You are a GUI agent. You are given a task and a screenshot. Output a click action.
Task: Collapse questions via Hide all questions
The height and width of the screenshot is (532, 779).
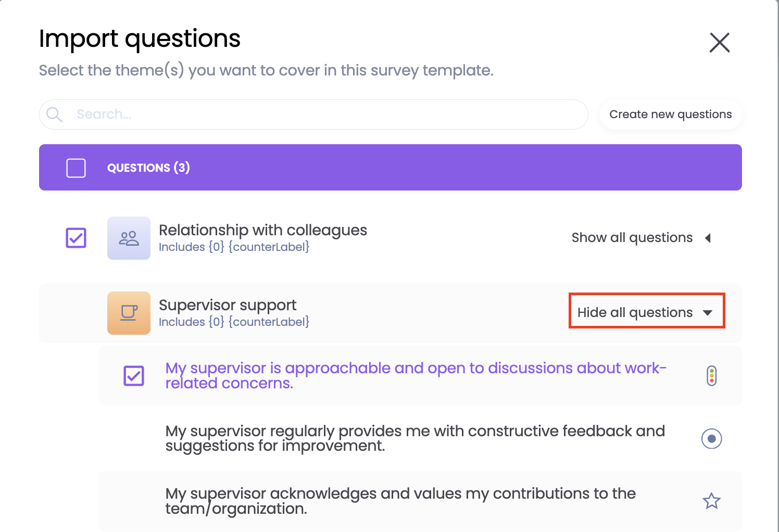635,312
